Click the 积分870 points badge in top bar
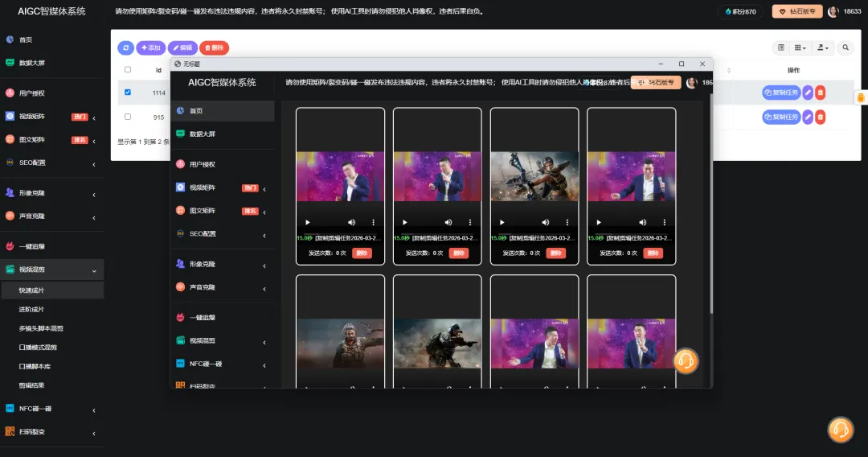 (741, 11)
